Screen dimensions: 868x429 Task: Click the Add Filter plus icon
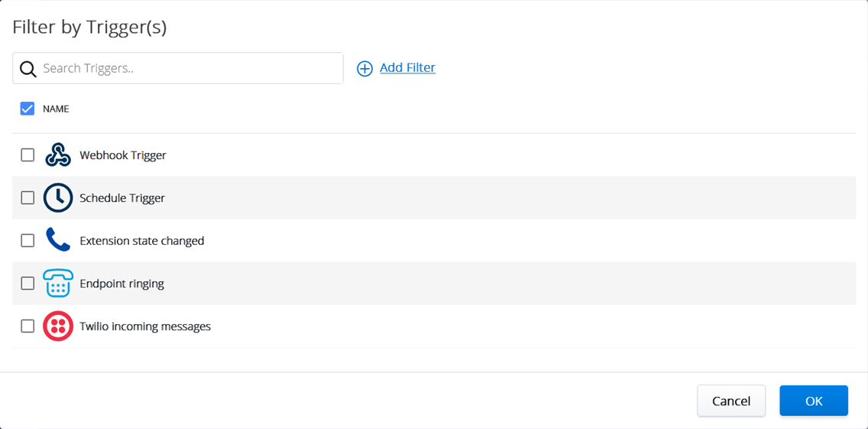click(365, 69)
